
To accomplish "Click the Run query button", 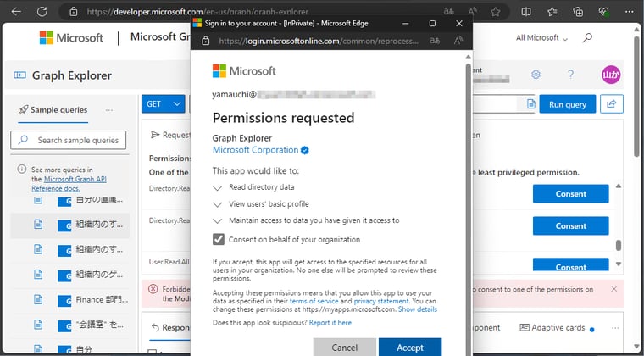I will [567, 104].
